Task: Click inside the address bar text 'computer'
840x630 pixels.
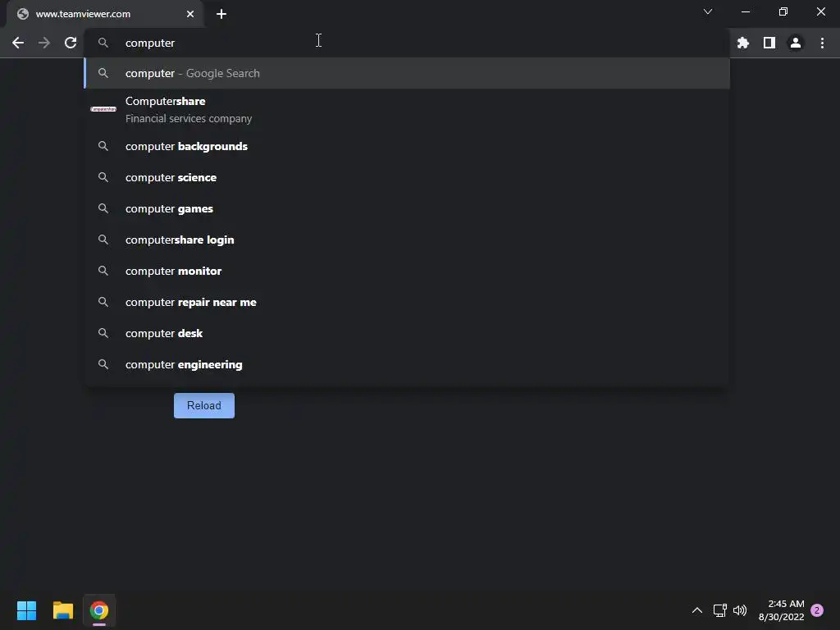Action: pyautogui.click(x=150, y=43)
